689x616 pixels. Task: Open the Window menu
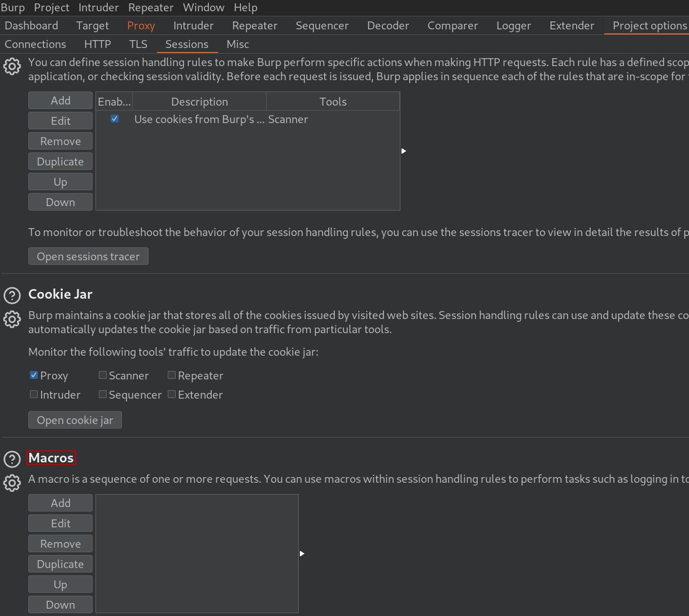point(204,7)
